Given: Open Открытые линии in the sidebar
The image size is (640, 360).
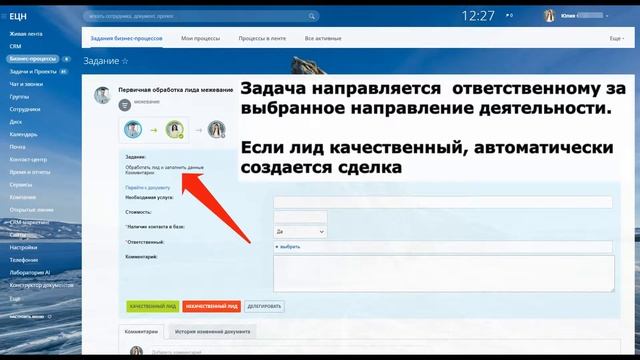Looking at the screenshot, I should click(31, 210).
